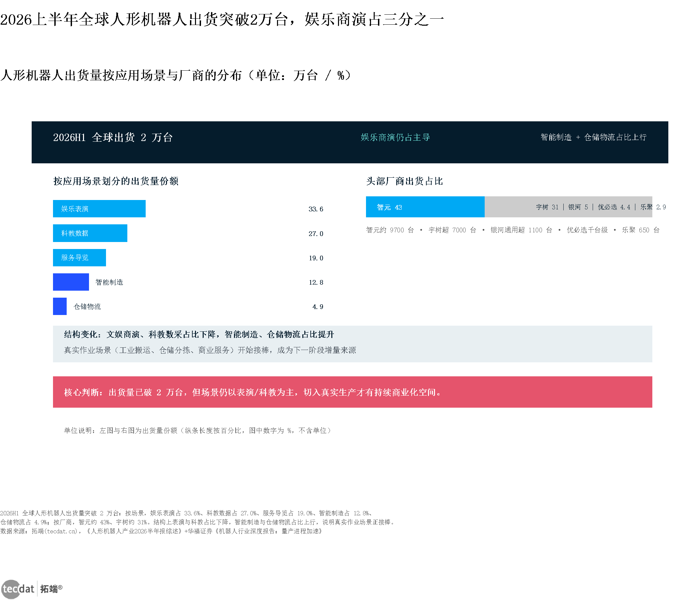The image size is (700, 600).
Task: Click the 宇树超 7000 台 text
Action: [x=452, y=230]
